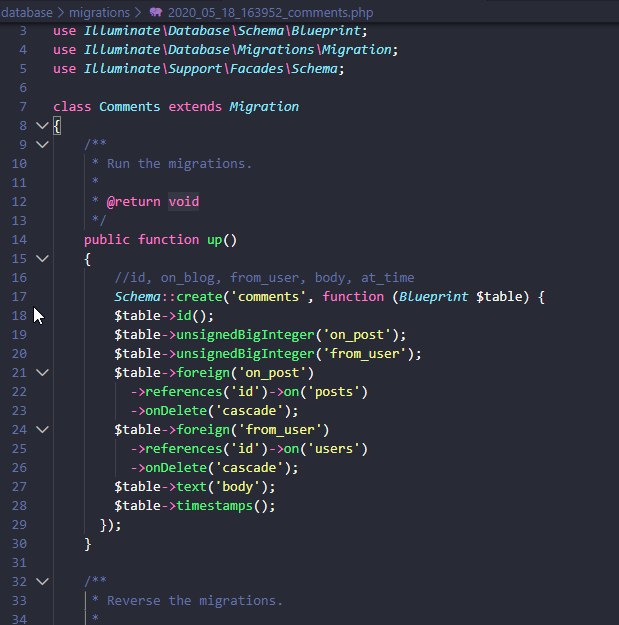619x625 pixels.
Task: Click line number 28 in the gutter
Action: click(x=19, y=505)
